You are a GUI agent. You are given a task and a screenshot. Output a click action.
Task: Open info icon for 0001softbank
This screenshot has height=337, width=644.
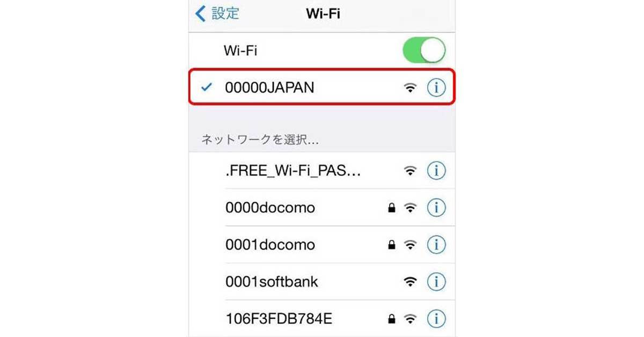pos(436,281)
